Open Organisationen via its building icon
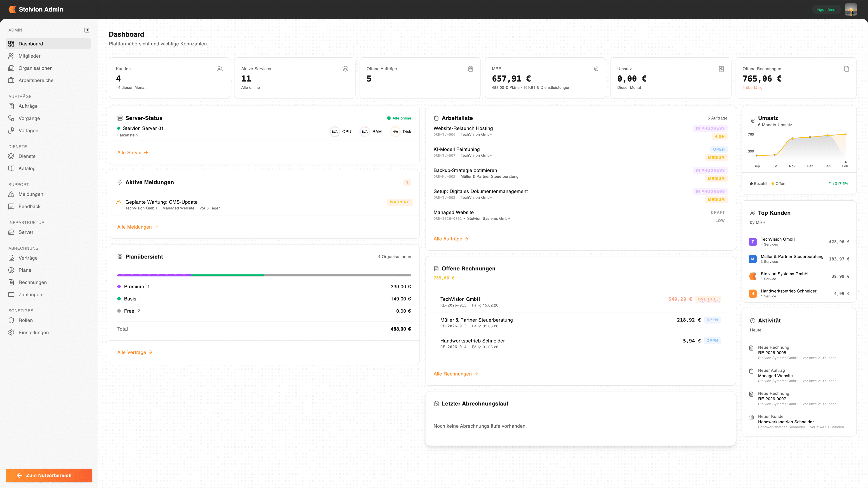 click(11, 68)
